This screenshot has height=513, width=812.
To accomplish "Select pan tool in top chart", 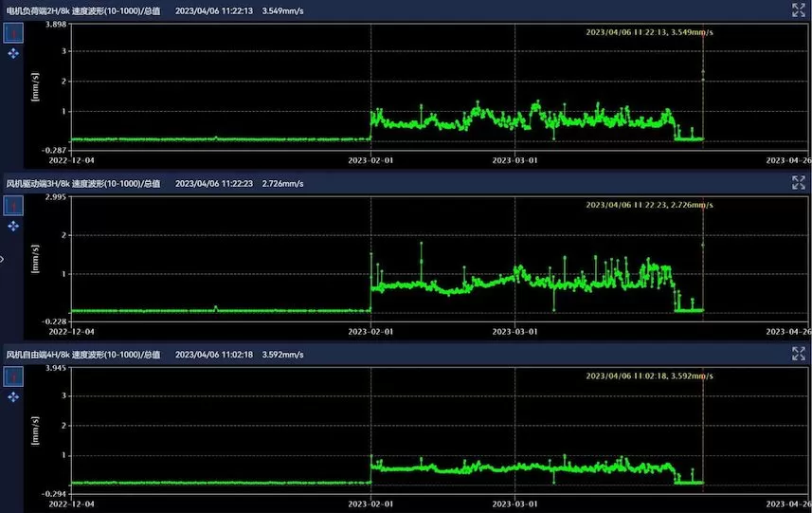I will pos(13,54).
